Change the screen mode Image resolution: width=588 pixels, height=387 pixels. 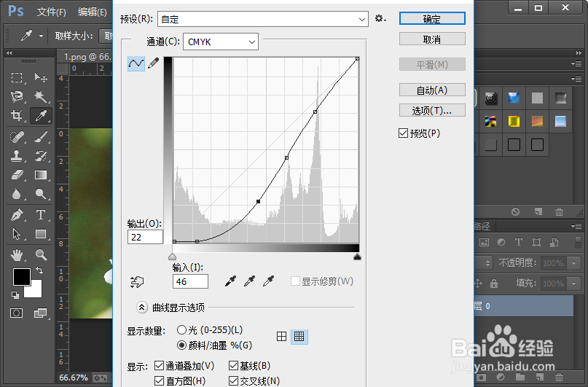pos(40,313)
